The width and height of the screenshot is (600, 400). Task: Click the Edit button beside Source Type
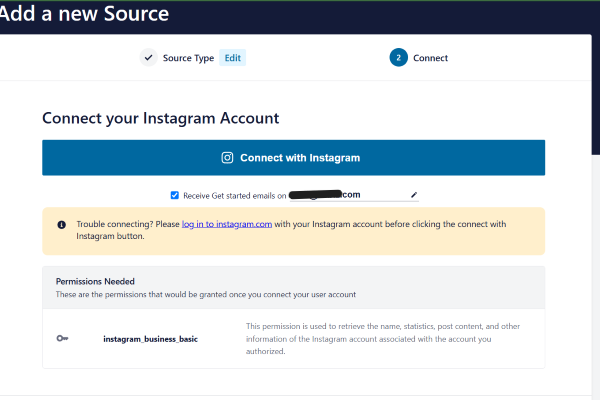tap(232, 58)
